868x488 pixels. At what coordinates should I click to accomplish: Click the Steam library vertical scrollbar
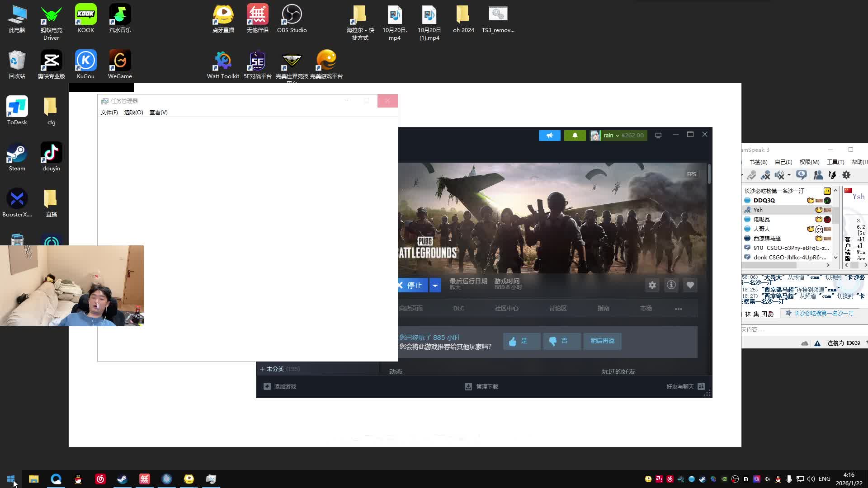pyautogui.click(x=709, y=174)
